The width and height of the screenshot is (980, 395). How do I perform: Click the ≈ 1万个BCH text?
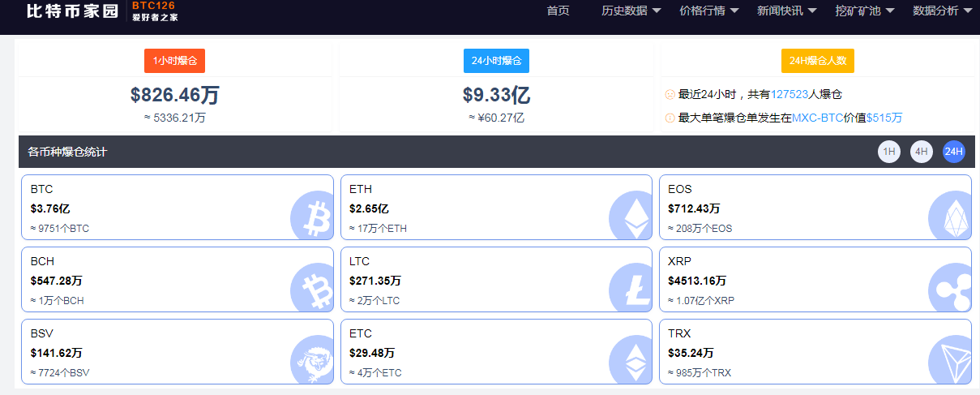point(57,301)
